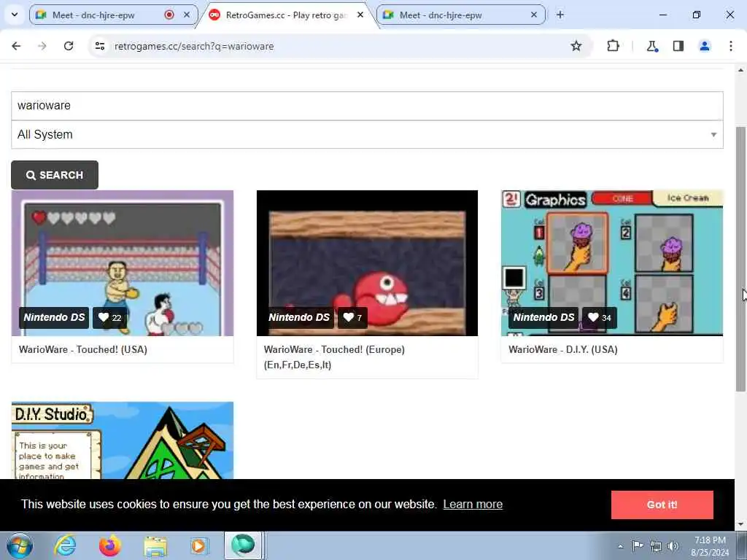The width and height of the screenshot is (747, 560).
Task: Toggle the browser side panel
Action: coord(678,46)
